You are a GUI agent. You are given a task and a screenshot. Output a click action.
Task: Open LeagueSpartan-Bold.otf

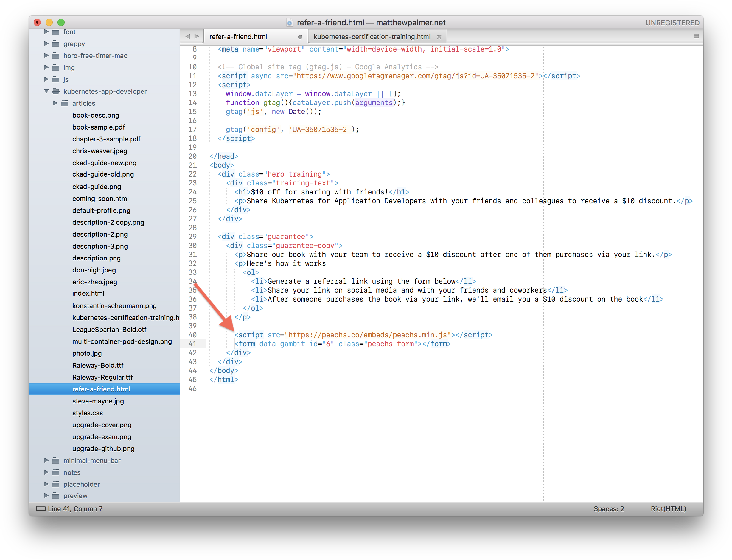[109, 330]
